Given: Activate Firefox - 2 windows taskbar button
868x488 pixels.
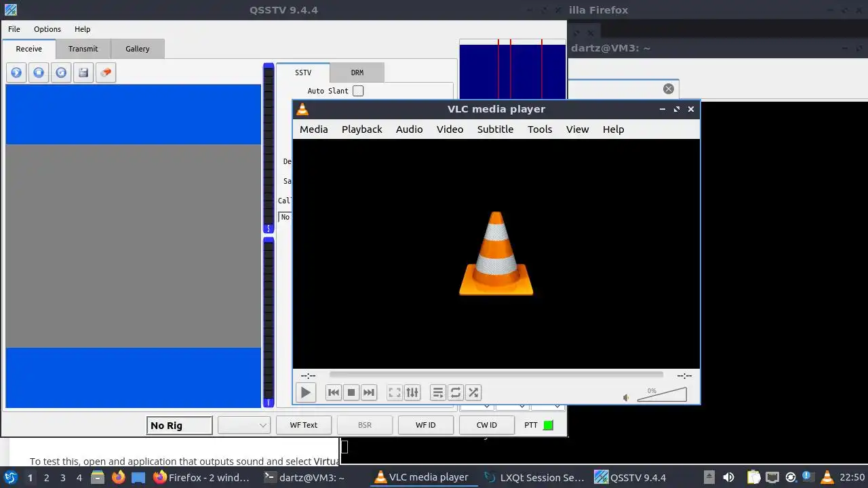Looking at the screenshot, I should (x=204, y=477).
